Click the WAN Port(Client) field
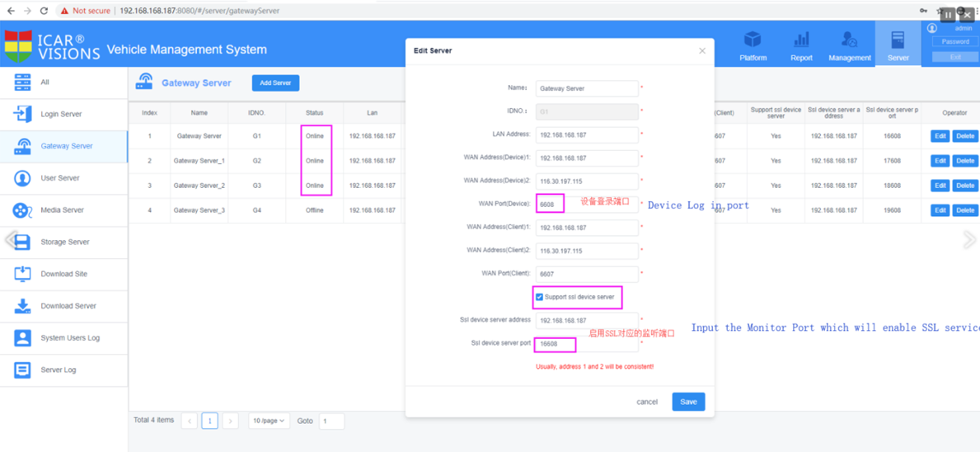This screenshot has height=452, width=980. [587, 274]
